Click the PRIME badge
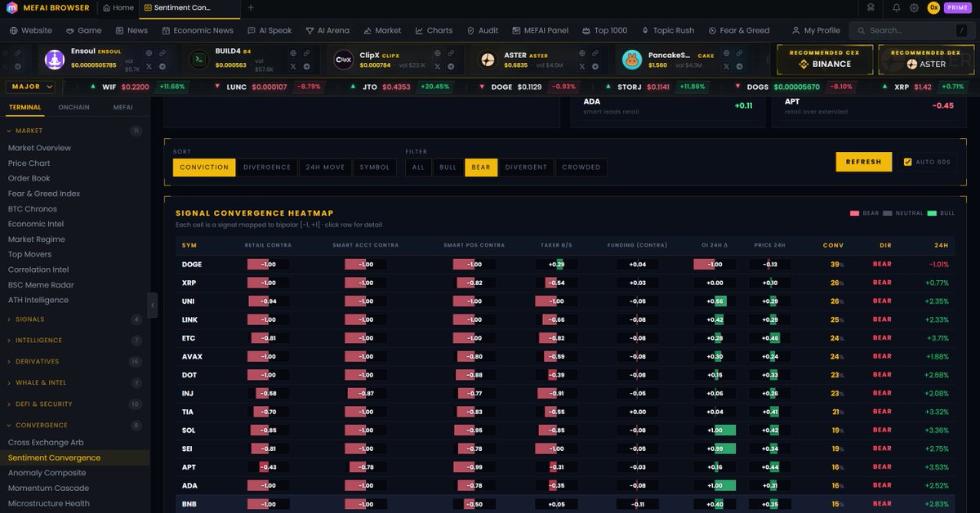Screen dimensions: 980x513 point(957,7)
